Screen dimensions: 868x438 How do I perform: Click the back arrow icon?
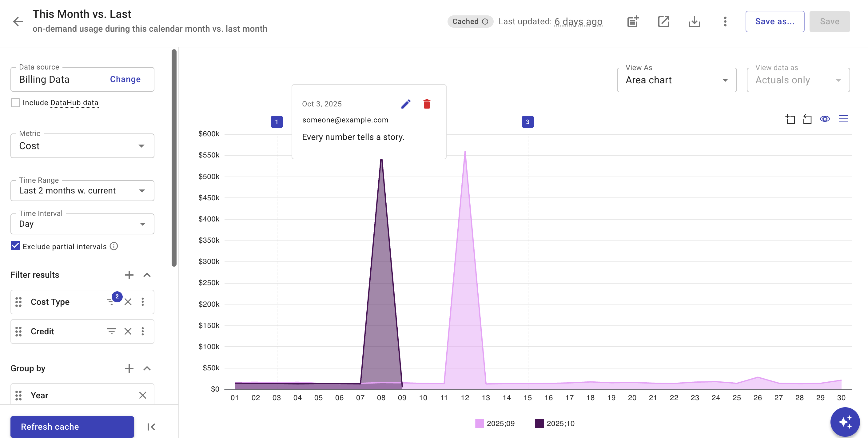click(18, 22)
